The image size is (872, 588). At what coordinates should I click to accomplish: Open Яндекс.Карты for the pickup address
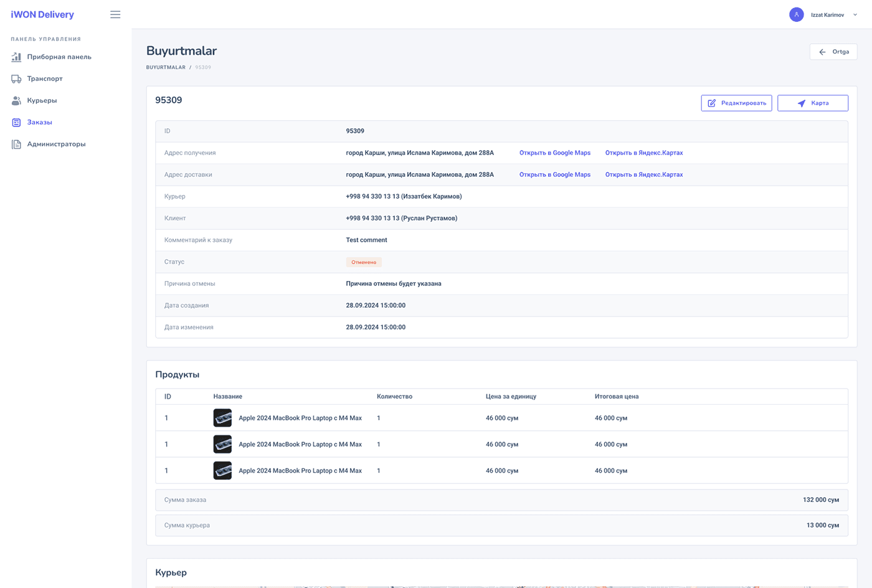point(644,153)
